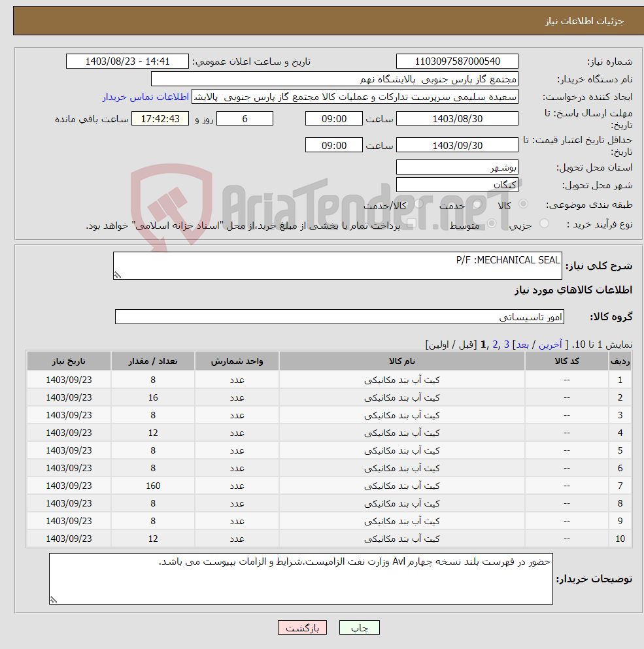Screen dimensions: 644x649
Task: Click the بازگشت back button
Action: pos(302,627)
